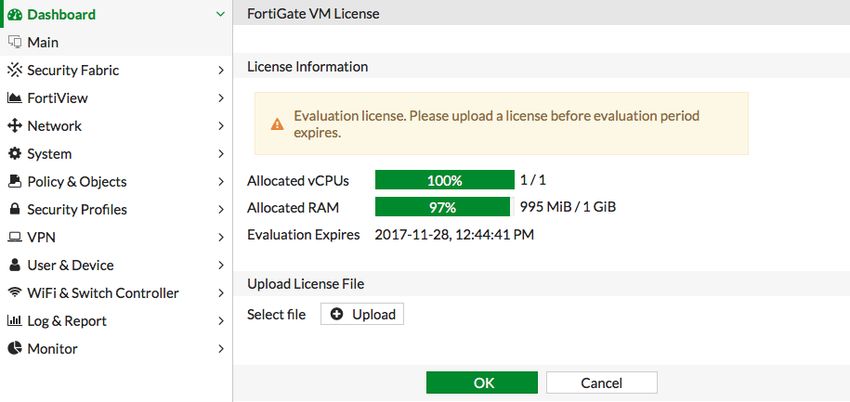
Task: Click the Security Profiles lock icon
Action: 15,209
